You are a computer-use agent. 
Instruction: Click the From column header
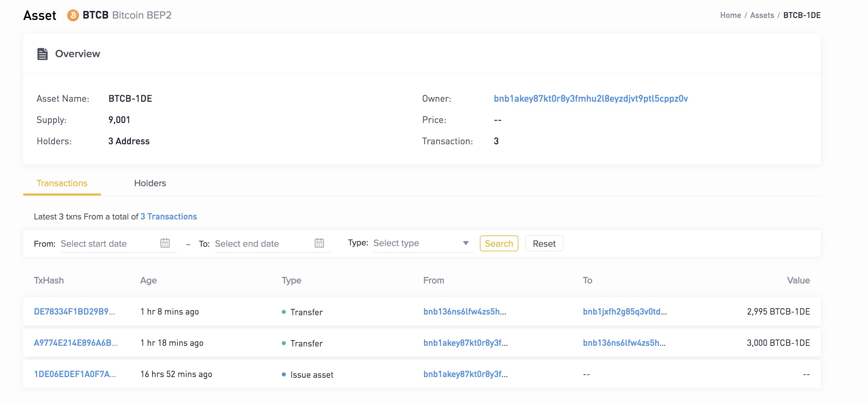point(434,280)
